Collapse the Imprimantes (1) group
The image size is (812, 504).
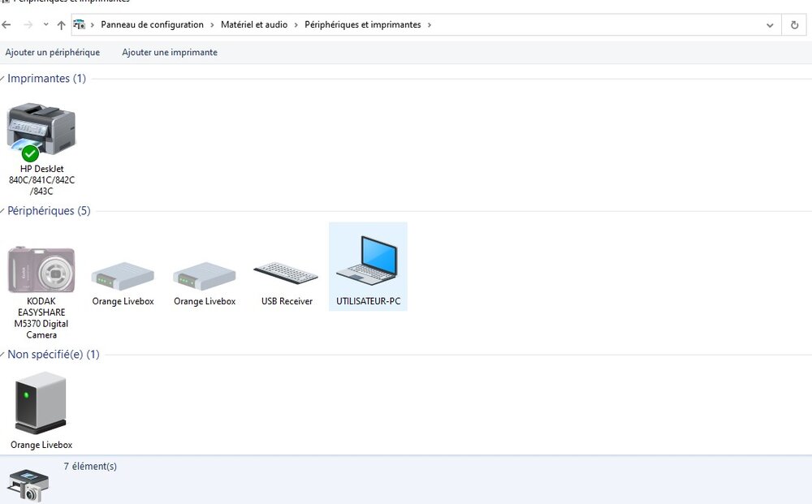click(2, 79)
